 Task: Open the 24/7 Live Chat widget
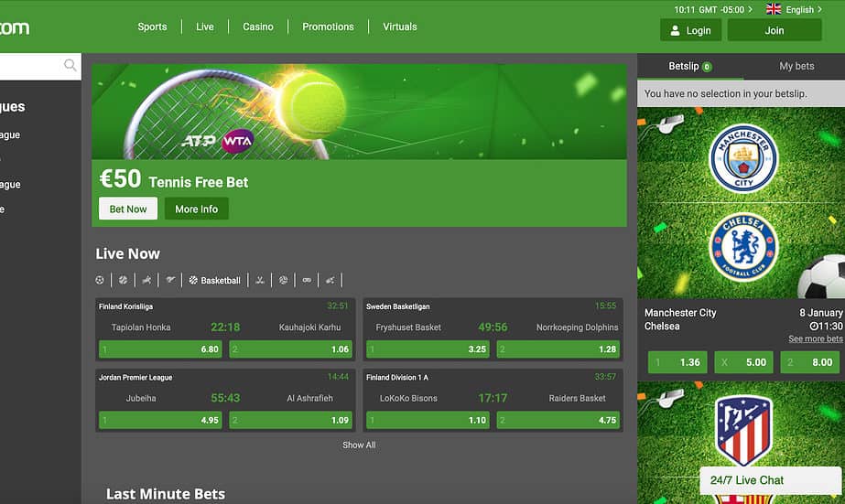click(x=770, y=480)
